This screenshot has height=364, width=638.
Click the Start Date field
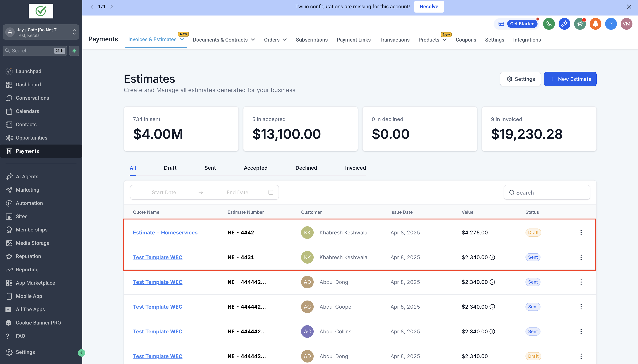pos(164,192)
